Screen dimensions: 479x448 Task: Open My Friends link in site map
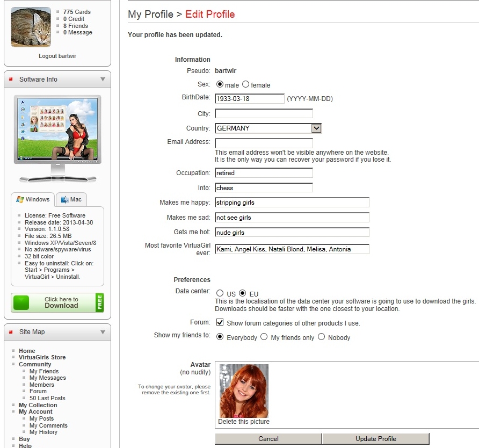[x=44, y=371]
